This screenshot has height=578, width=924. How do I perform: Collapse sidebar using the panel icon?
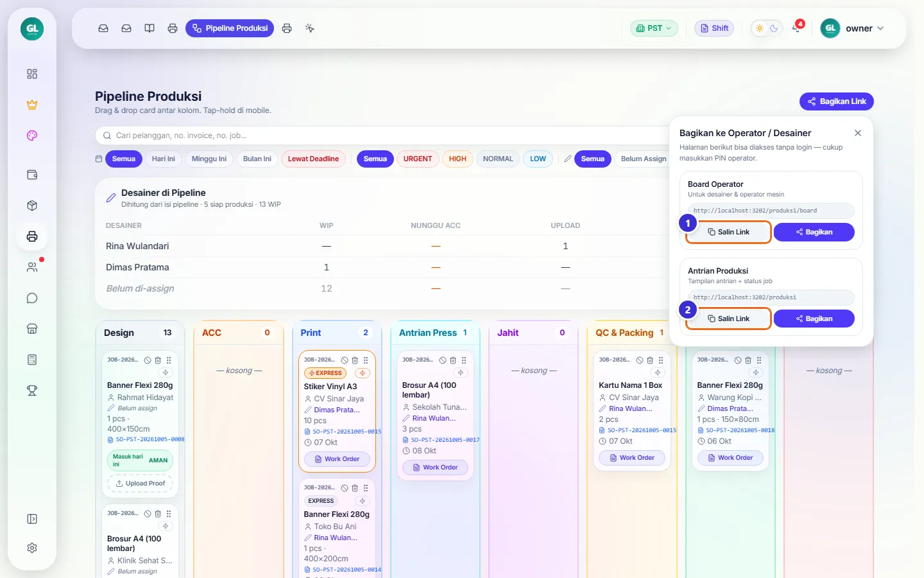[32, 519]
